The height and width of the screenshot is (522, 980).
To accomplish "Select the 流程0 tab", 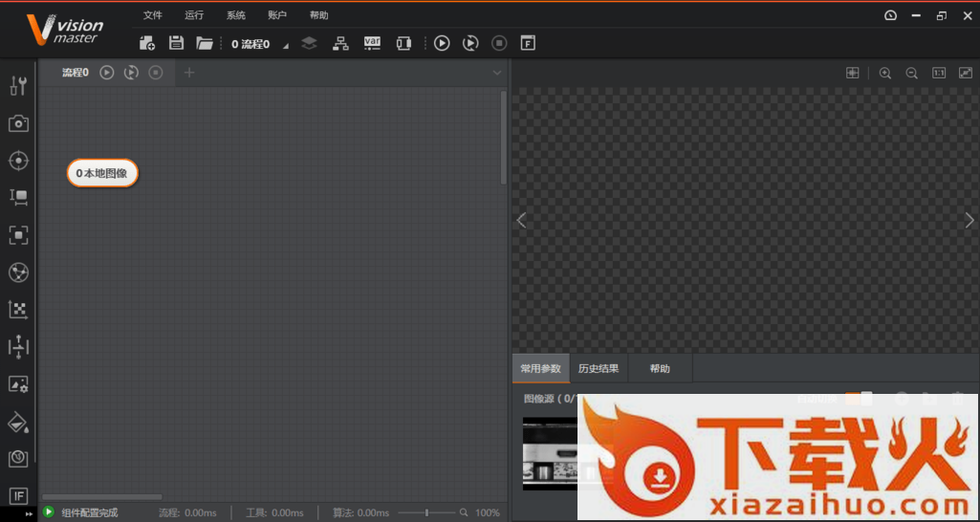I will pos(75,73).
